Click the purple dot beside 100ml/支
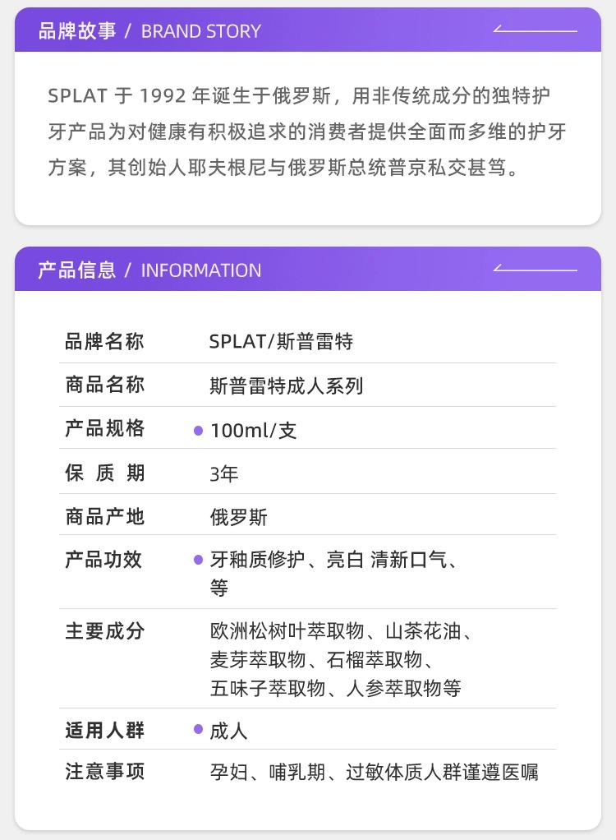 [198, 430]
